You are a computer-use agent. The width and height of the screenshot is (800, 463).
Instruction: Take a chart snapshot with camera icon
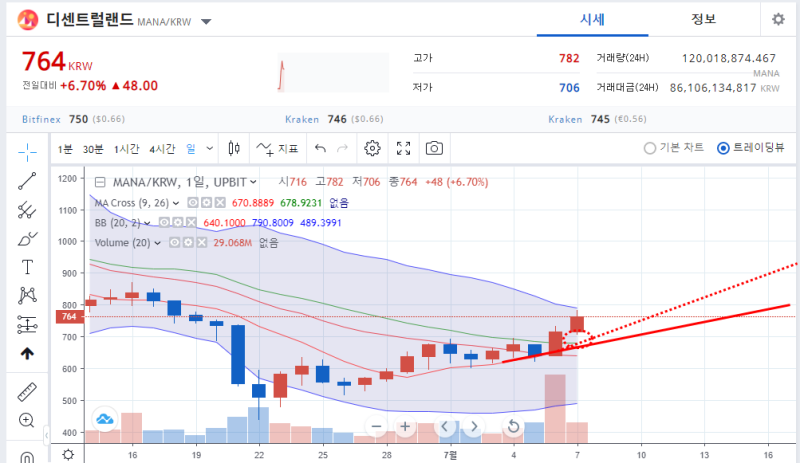click(434, 149)
